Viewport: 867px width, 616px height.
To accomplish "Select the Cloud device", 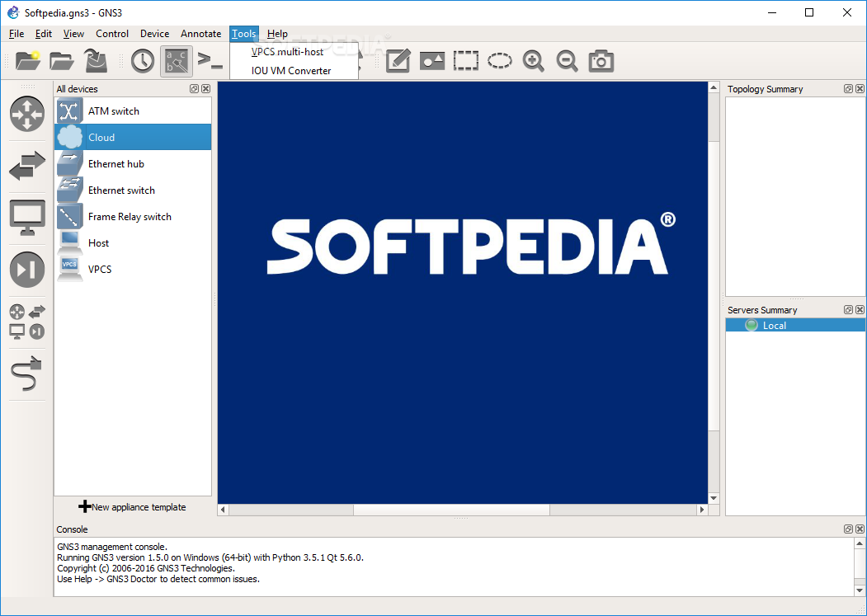I will [133, 137].
